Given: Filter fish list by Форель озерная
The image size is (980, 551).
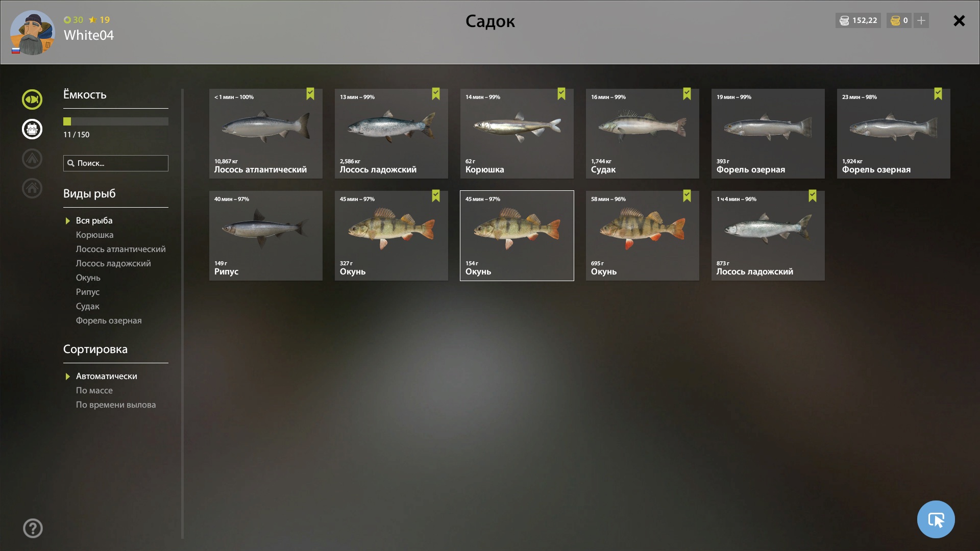Looking at the screenshot, I should [109, 320].
